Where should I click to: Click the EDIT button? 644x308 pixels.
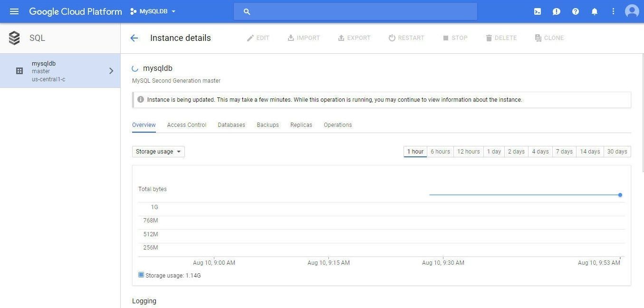258,38
